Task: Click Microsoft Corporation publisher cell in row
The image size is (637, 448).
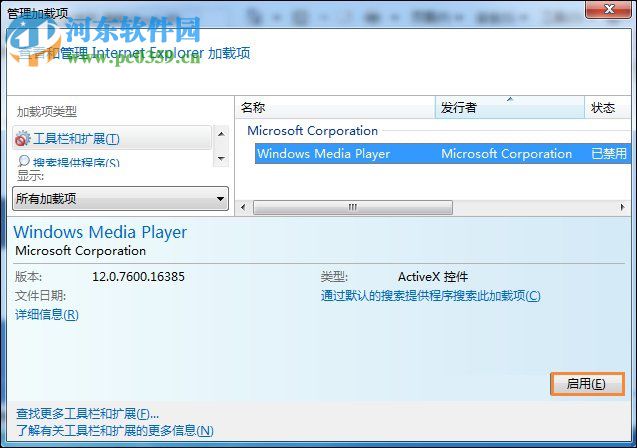Action: [507, 154]
